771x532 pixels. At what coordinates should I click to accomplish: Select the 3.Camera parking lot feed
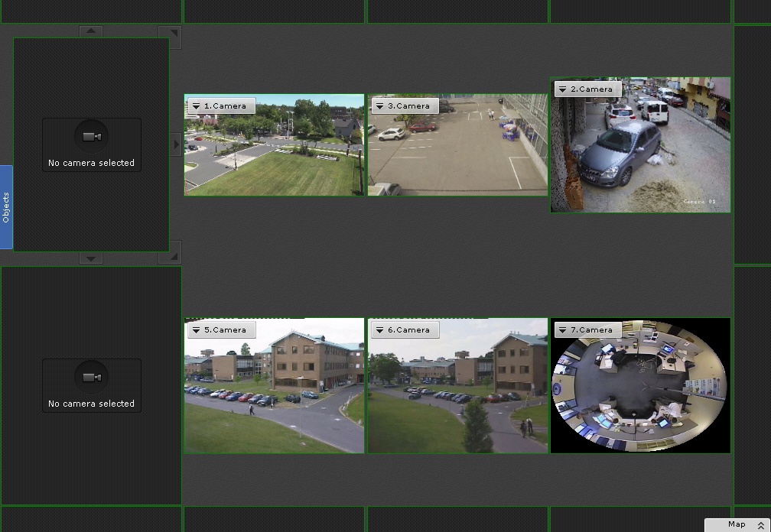[457, 153]
